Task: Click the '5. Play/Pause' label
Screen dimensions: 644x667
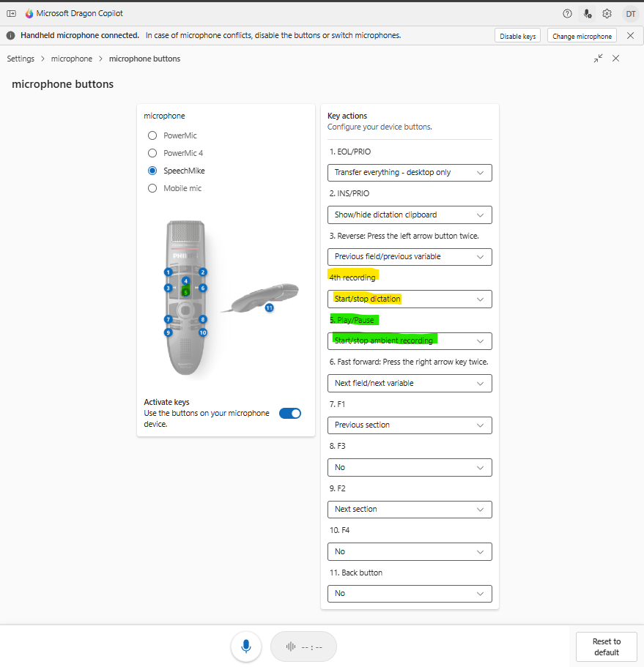Action: [x=352, y=320]
